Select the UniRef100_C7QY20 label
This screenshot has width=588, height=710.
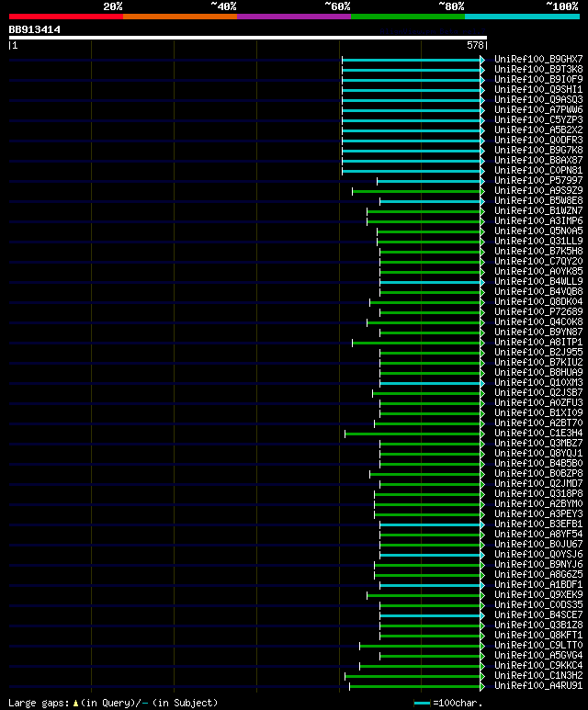538,261
